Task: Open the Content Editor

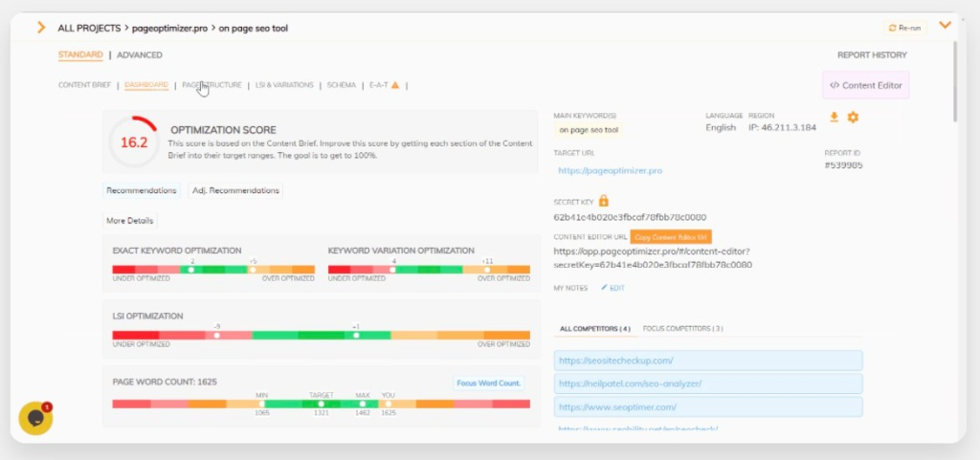Action: (865, 85)
